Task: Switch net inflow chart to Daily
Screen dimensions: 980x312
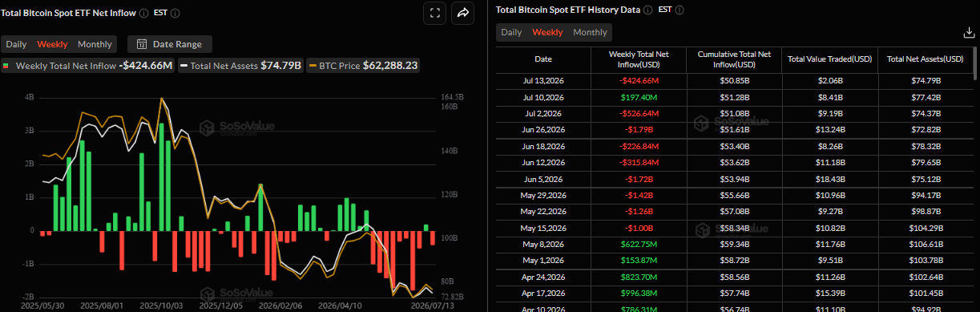Action: pyautogui.click(x=17, y=44)
